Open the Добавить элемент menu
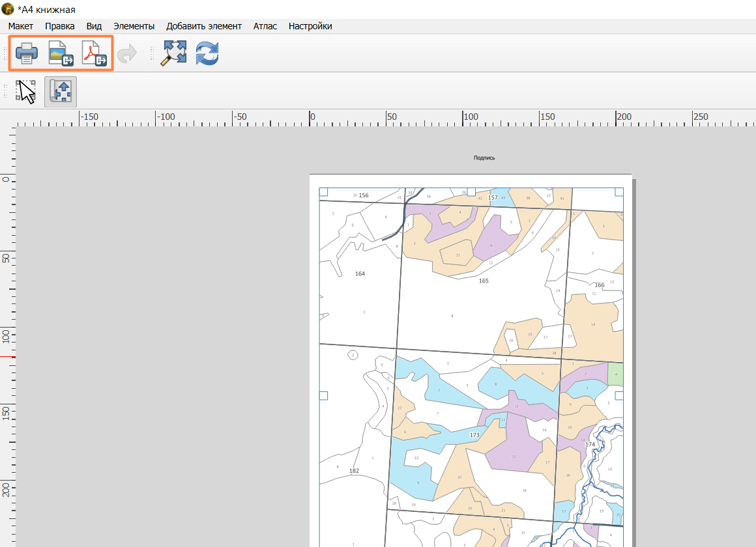The width and height of the screenshot is (756, 547). [x=204, y=26]
